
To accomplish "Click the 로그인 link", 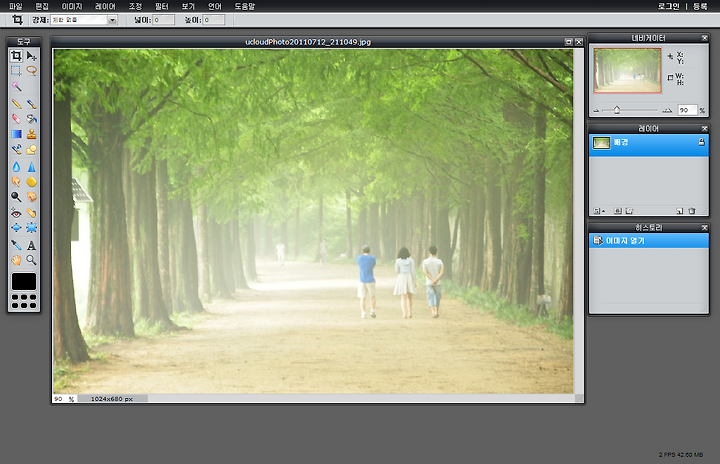I will pyautogui.click(x=668, y=6).
